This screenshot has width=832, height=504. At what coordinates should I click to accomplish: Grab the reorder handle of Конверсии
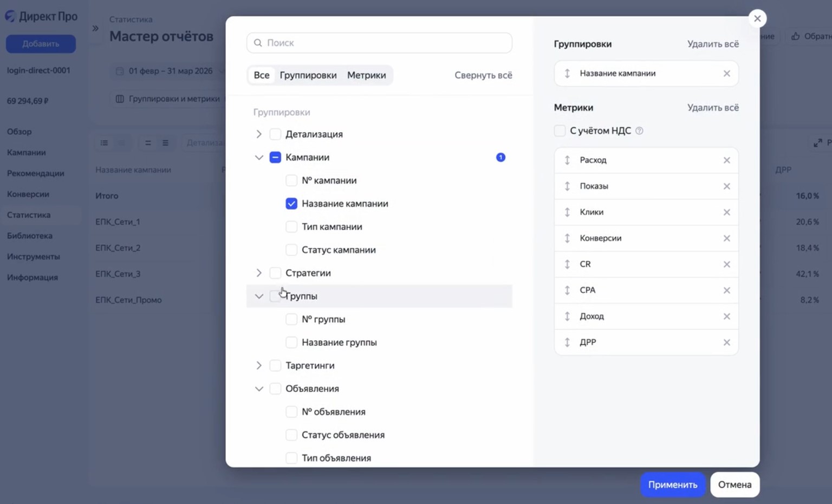[x=567, y=238]
